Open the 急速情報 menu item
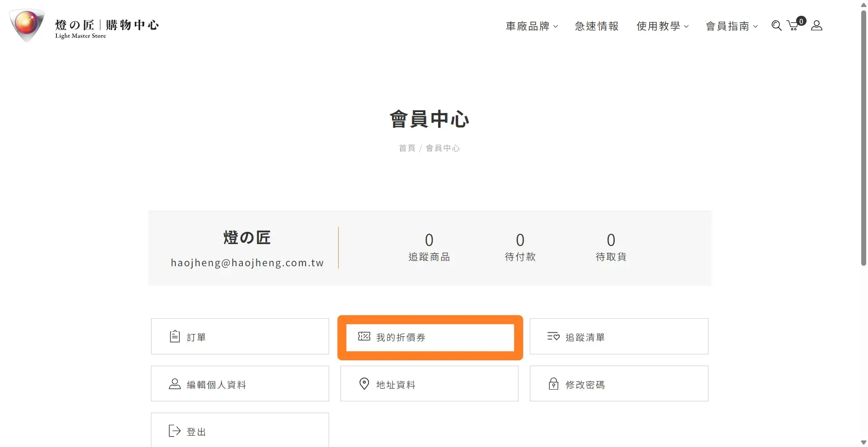868x447 pixels. [x=597, y=26]
